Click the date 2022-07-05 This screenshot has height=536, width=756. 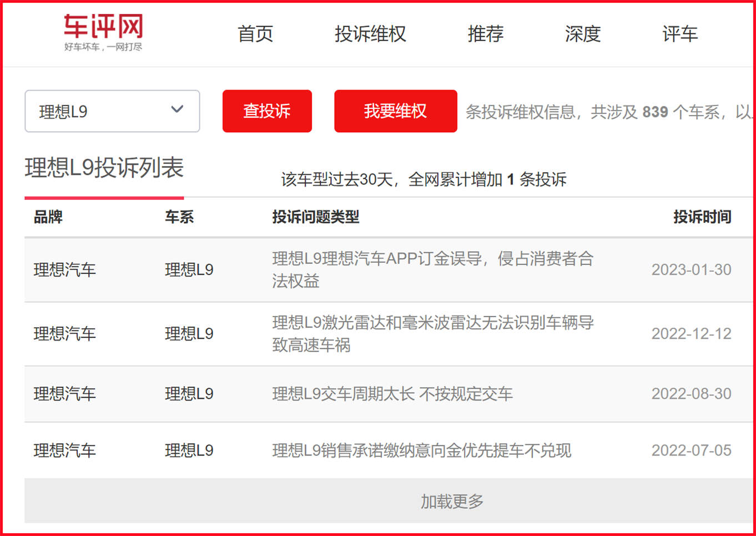click(x=691, y=450)
